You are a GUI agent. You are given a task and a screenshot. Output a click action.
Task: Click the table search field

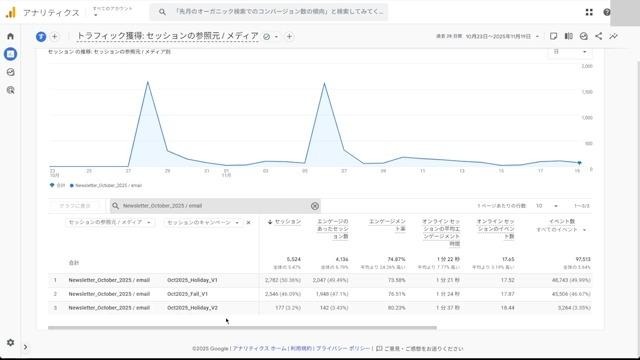215,206
